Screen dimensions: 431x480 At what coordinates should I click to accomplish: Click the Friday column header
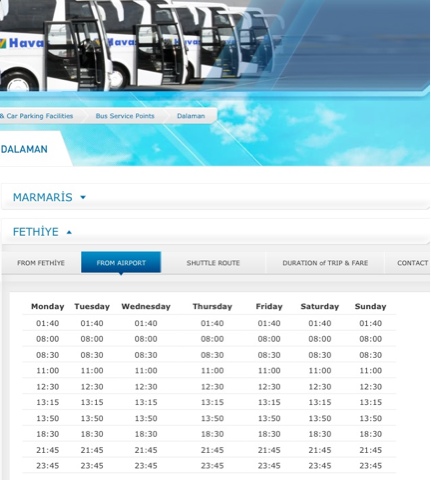coord(269,307)
